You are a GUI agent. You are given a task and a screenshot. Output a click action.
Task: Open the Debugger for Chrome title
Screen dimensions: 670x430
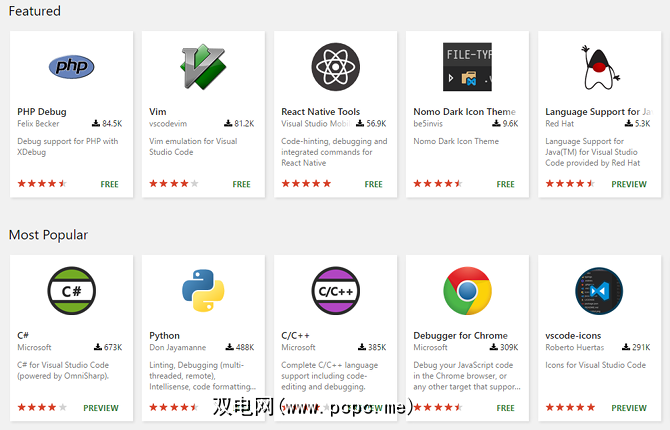(460, 336)
